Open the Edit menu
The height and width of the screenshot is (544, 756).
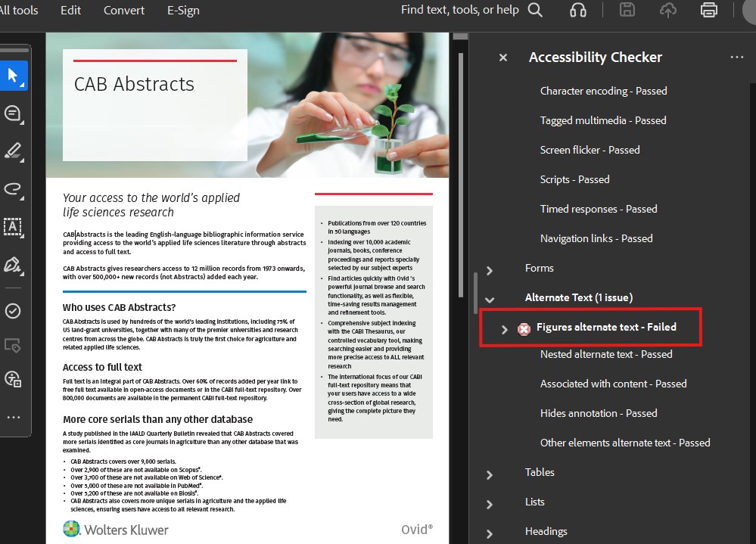(70, 10)
